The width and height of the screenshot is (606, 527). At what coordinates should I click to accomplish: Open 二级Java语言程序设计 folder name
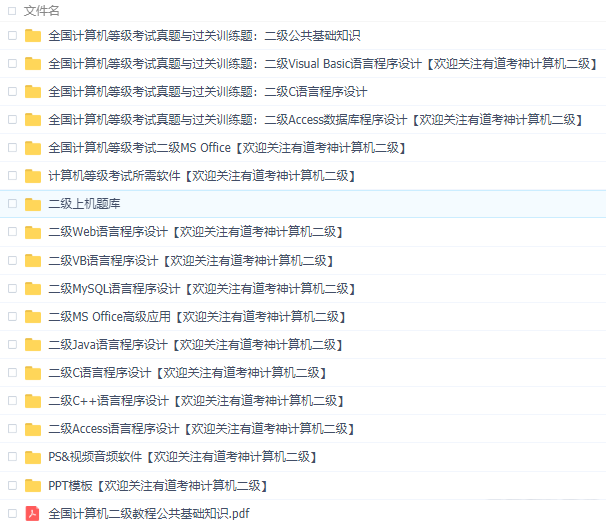point(196,344)
